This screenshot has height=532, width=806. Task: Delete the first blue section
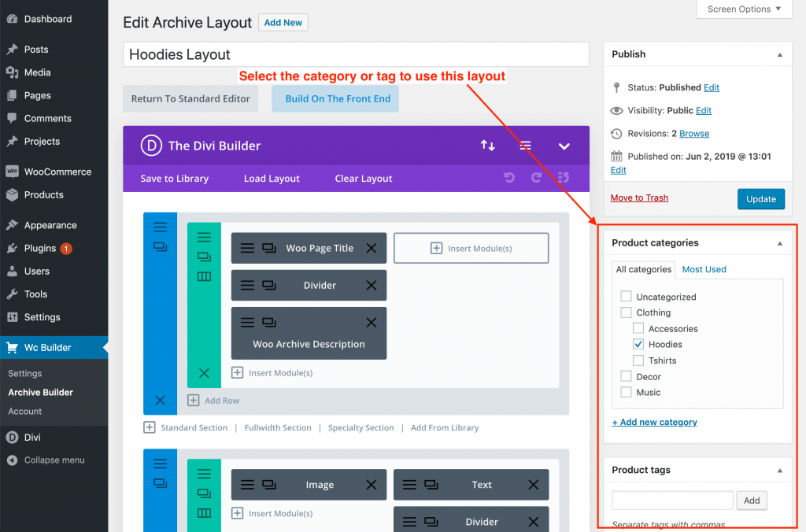(160, 400)
